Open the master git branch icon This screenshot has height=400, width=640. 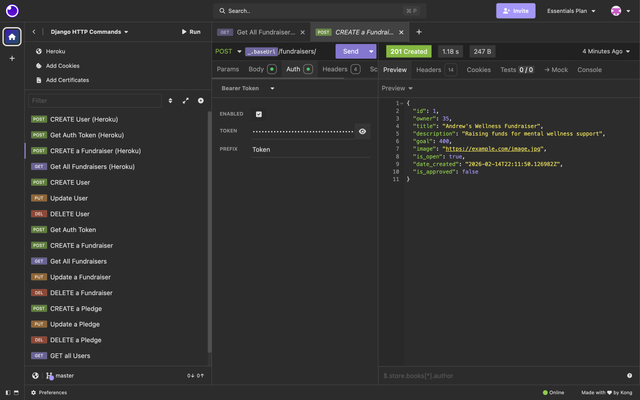[49, 376]
